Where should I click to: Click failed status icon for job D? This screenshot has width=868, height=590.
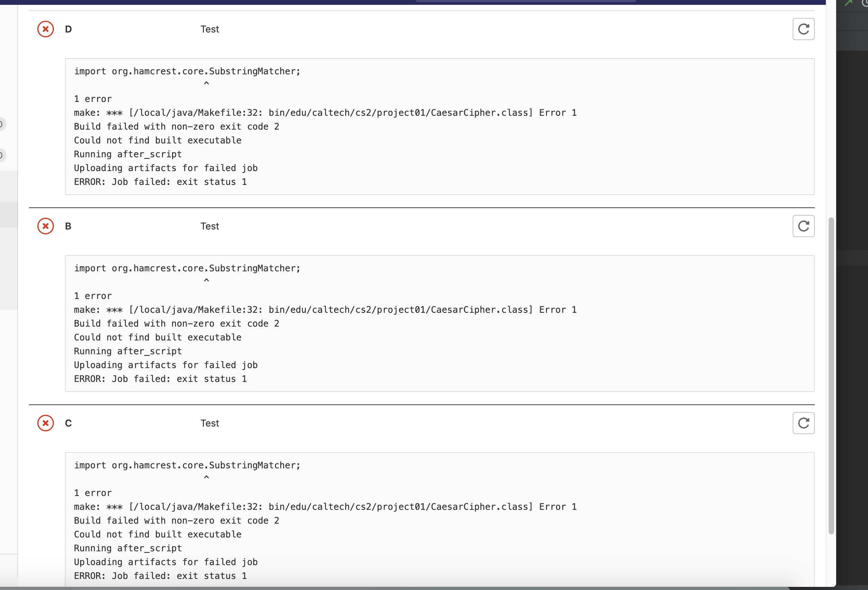[x=46, y=29]
